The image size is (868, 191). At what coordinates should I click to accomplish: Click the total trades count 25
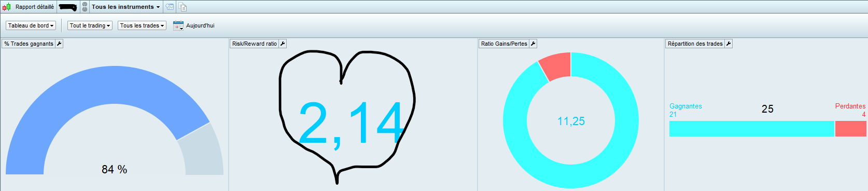pyautogui.click(x=767, y=109)
